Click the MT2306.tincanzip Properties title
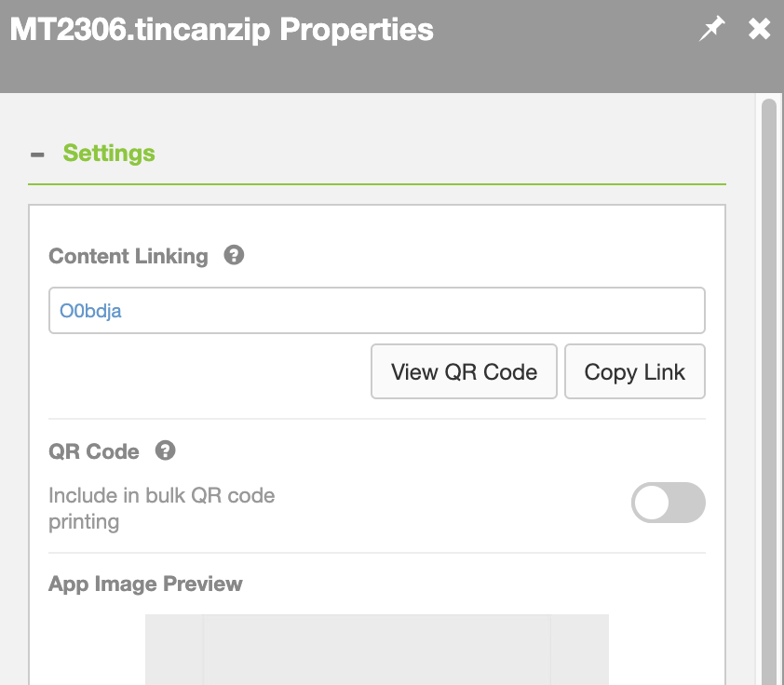The height and width of the screenshot is (685, 784). pos(222,30)
